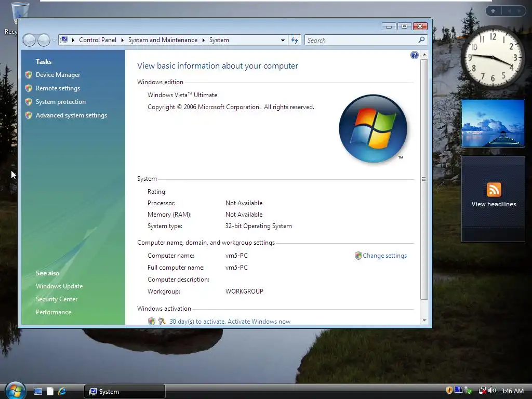Click the scrollbar up arrow
532x399 pixels.
[x=424, y=55]
